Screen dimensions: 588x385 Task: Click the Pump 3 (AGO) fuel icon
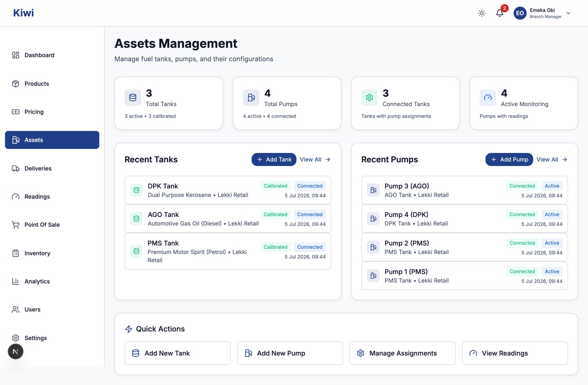[x=373, y=190]
